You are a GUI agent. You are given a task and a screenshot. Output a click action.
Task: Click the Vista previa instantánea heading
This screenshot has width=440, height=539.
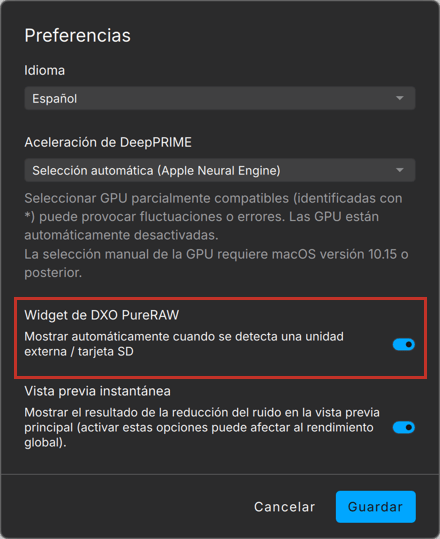click(98, 391)
